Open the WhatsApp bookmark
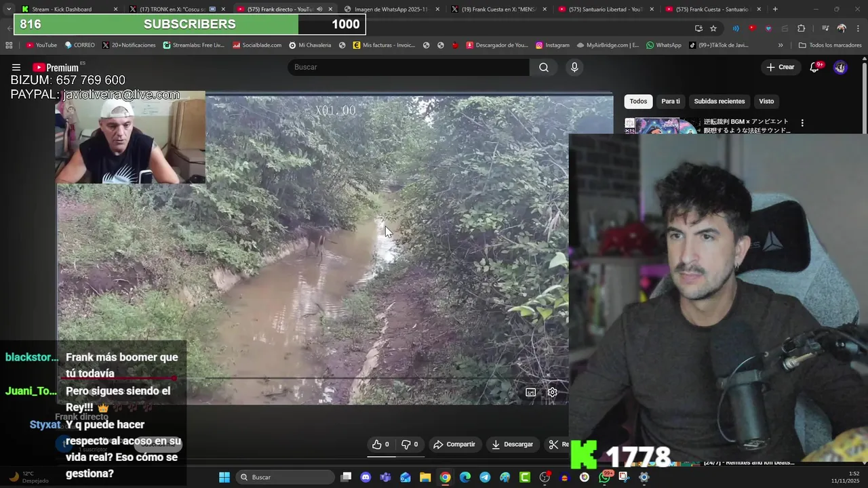This screenshot has width=868, height=488. tap(664, 45)
